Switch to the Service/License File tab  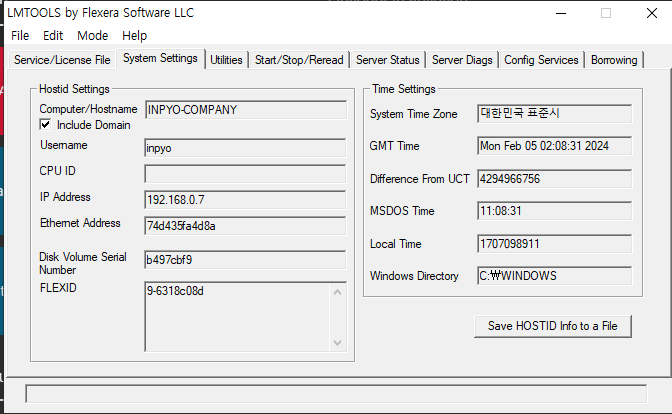coord(62,60)
